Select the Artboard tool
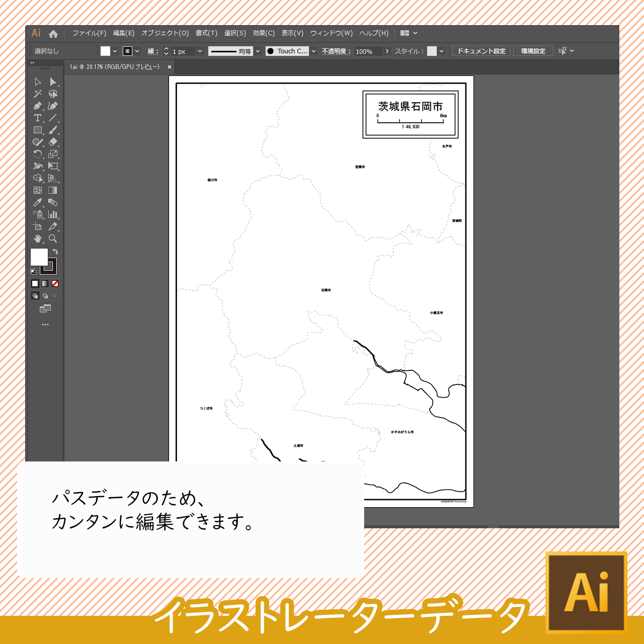644x644 pixels. coord(38,226)
